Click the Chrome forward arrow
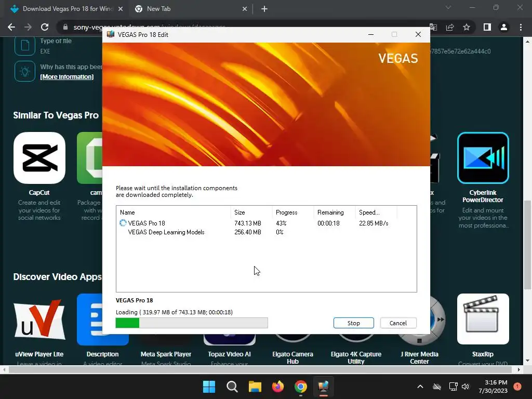Screen dimensions: 532x399 28,27
